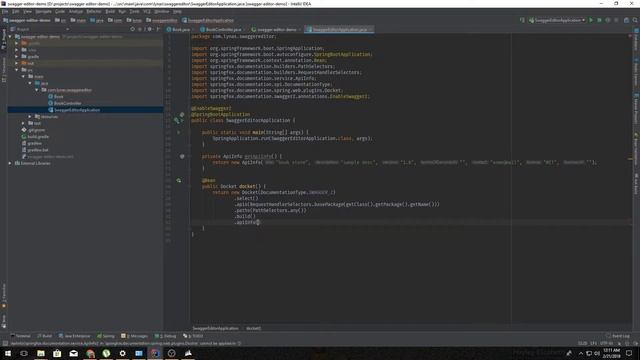Open the Event Log
640x360 pixels.
[618, 336]
